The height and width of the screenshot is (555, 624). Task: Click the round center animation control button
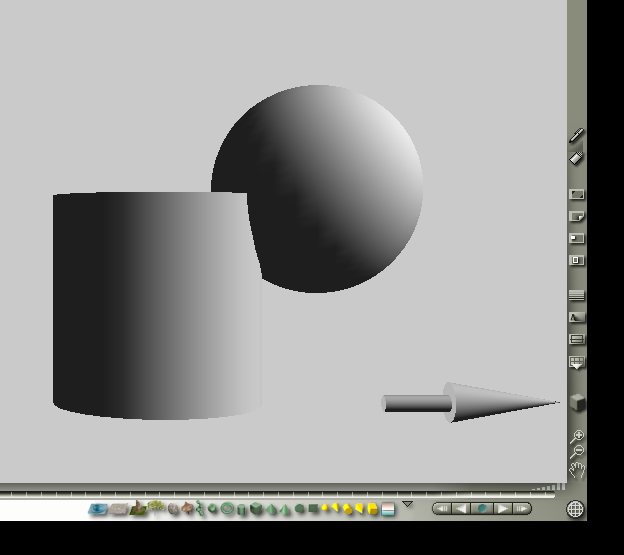[x=482, y=508]
